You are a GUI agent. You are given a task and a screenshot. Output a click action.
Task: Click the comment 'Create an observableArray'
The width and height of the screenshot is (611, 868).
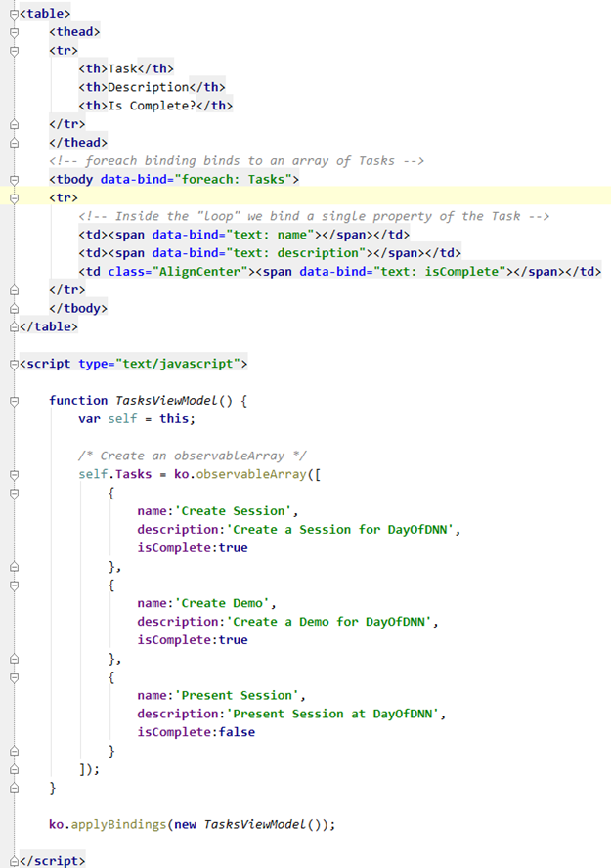coord(192,456)
